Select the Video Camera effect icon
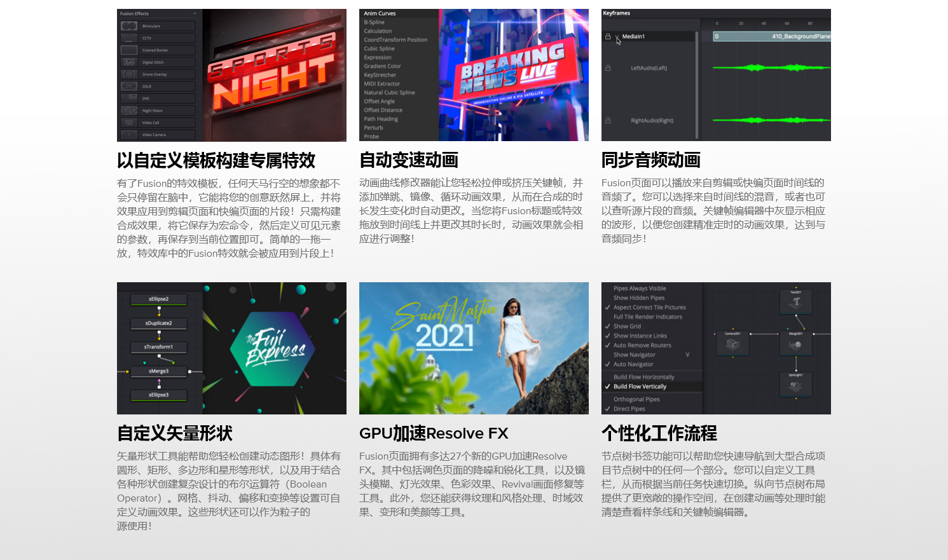The image size is (948, 560). 129,135
